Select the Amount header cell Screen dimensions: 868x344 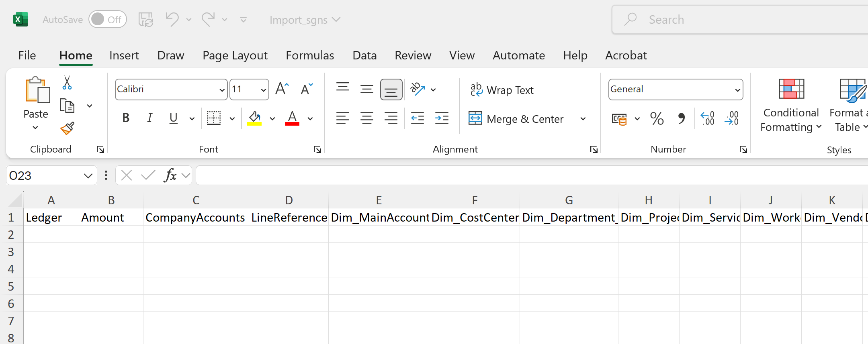pos(111,217)
